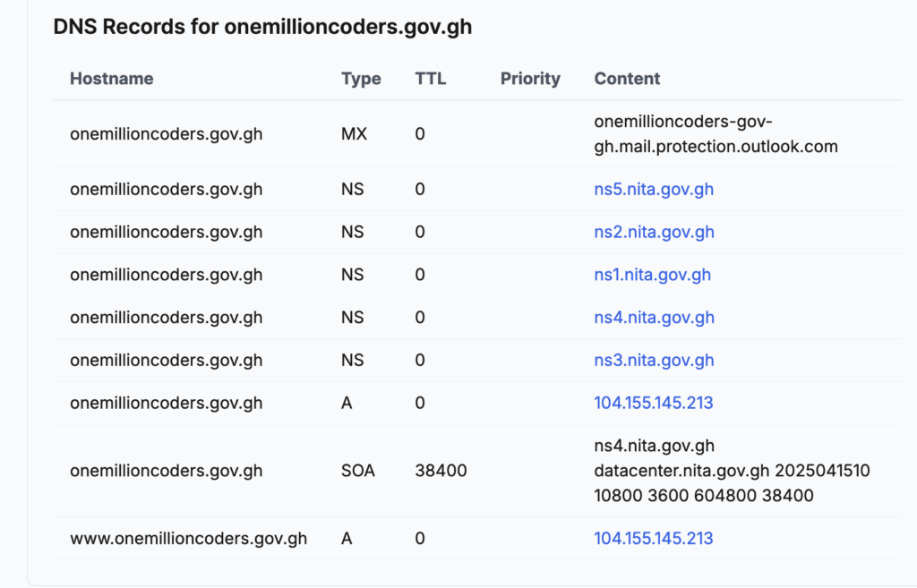Click the DNS Records page heading

pyautogui.click(x=262, y=27)
